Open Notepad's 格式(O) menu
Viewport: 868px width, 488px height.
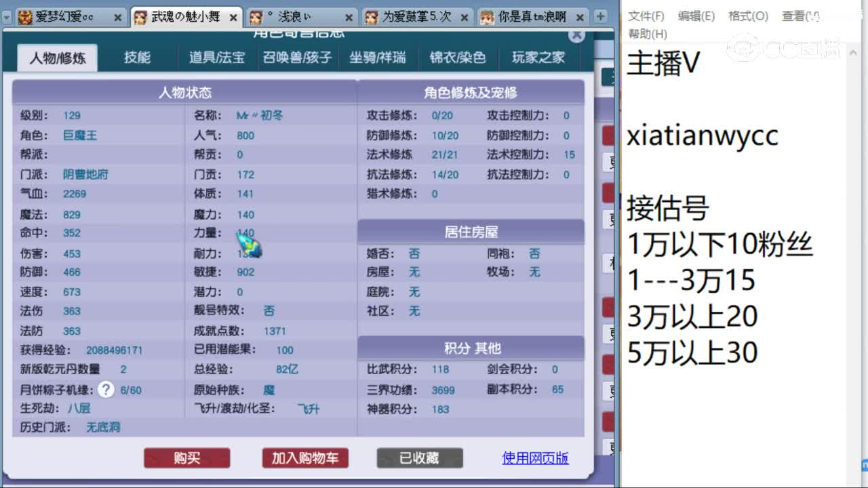pyautogui.click(x=749, y=16)
